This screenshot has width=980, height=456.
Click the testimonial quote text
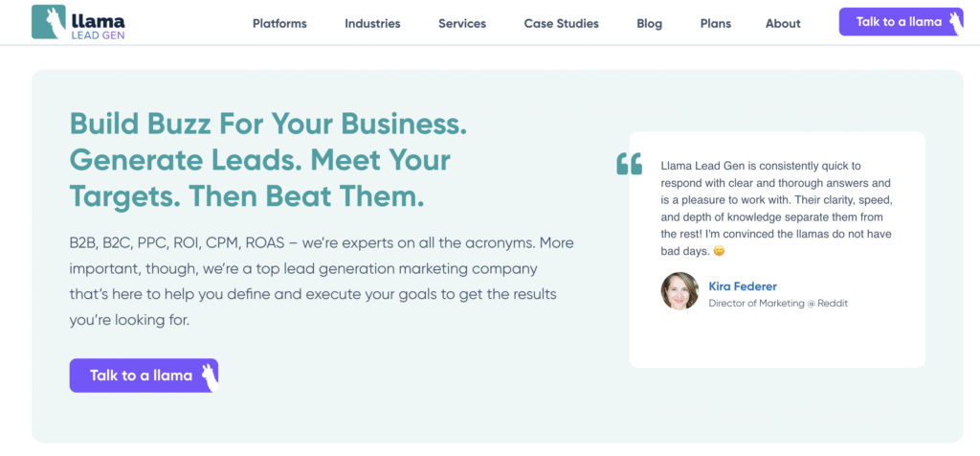(x=776, y=209)
